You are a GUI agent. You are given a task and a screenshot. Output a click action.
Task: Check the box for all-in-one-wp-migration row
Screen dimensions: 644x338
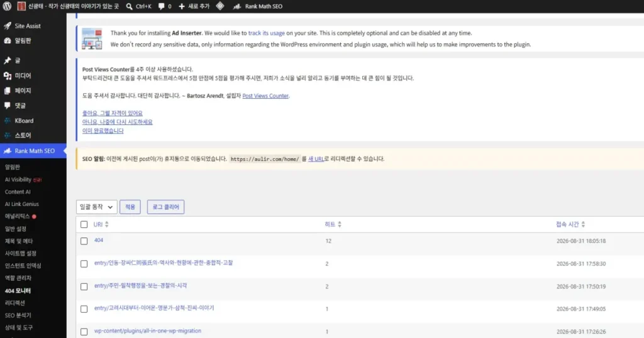click(84, 332)
